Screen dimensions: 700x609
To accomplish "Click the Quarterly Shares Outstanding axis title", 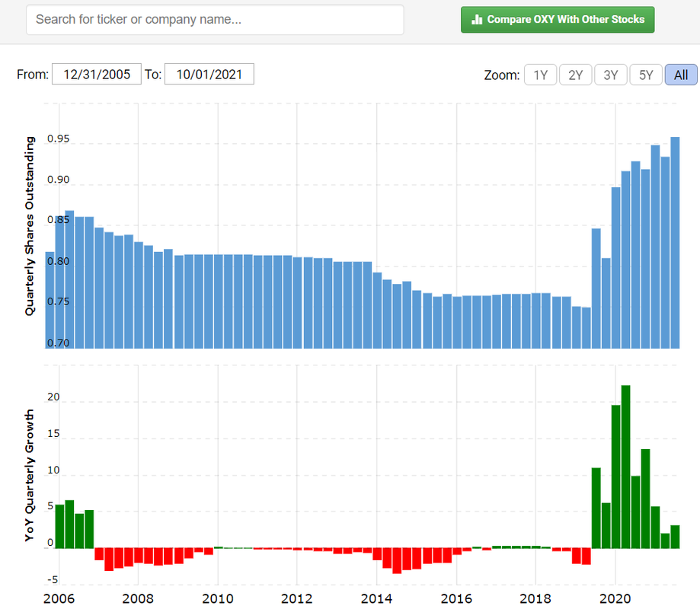I will tap(30, 226).
